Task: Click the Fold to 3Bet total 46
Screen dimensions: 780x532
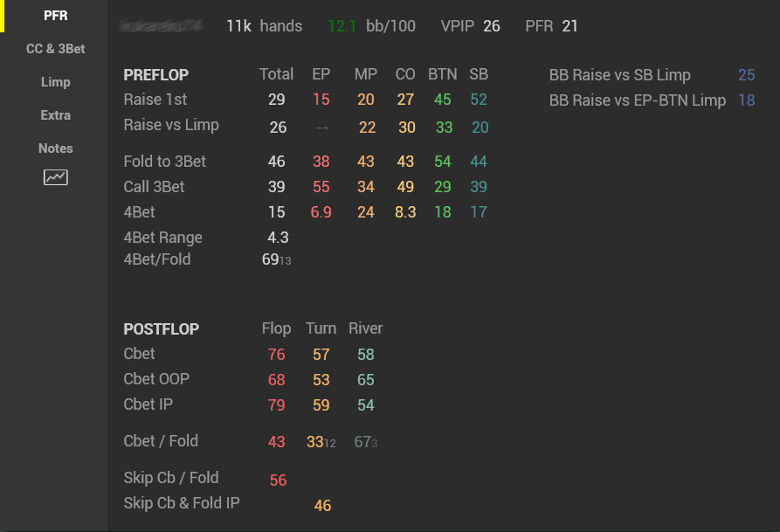Action: (x=277, y=162)
